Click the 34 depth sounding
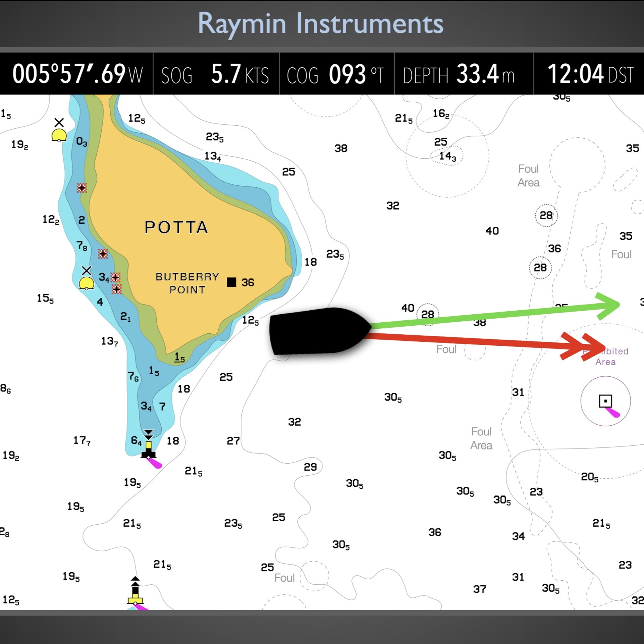The height and width of the screenshot is (644, 644). point(518,536)
